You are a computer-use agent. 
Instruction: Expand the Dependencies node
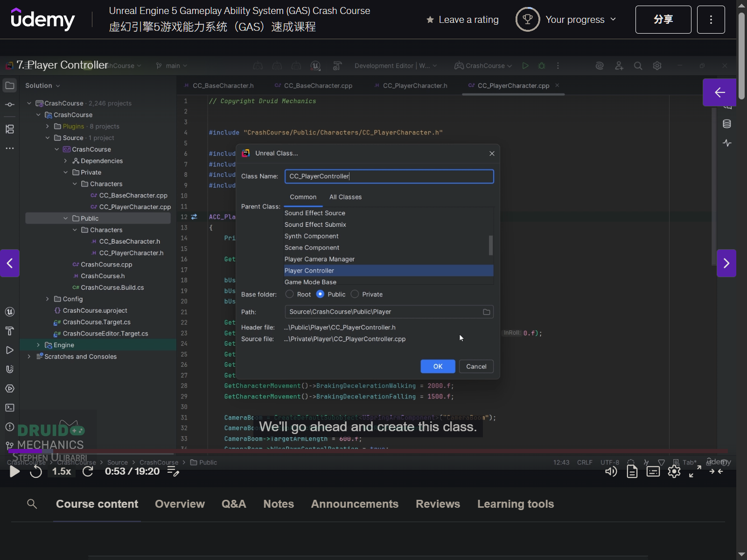[66, 161]
